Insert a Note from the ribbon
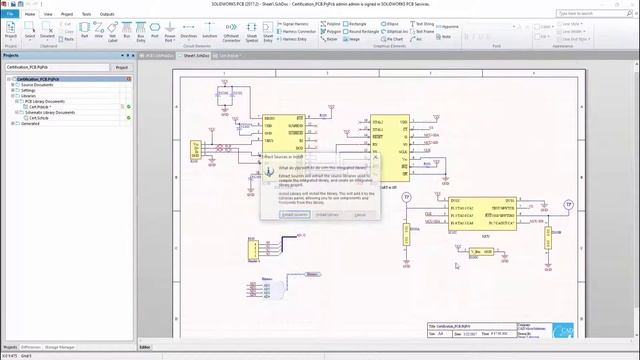This screenshot has width=640, height=360. click(443, 37)
